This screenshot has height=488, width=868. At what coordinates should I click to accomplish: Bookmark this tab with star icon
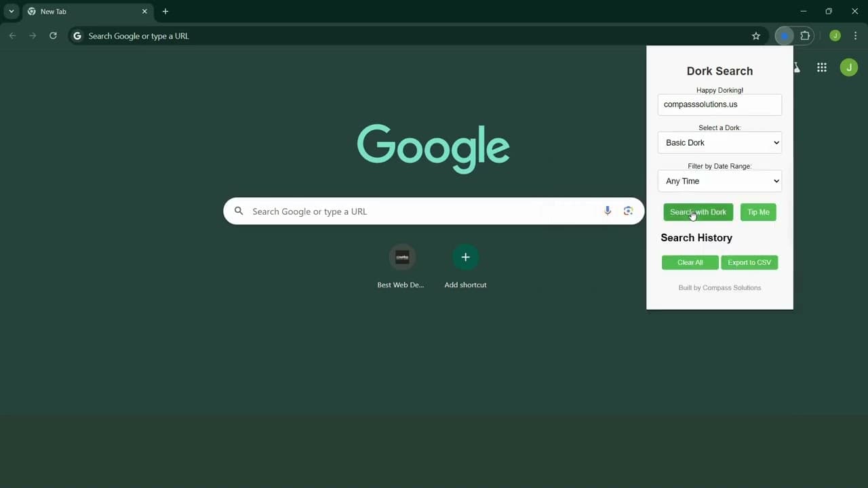pos(756,36)
